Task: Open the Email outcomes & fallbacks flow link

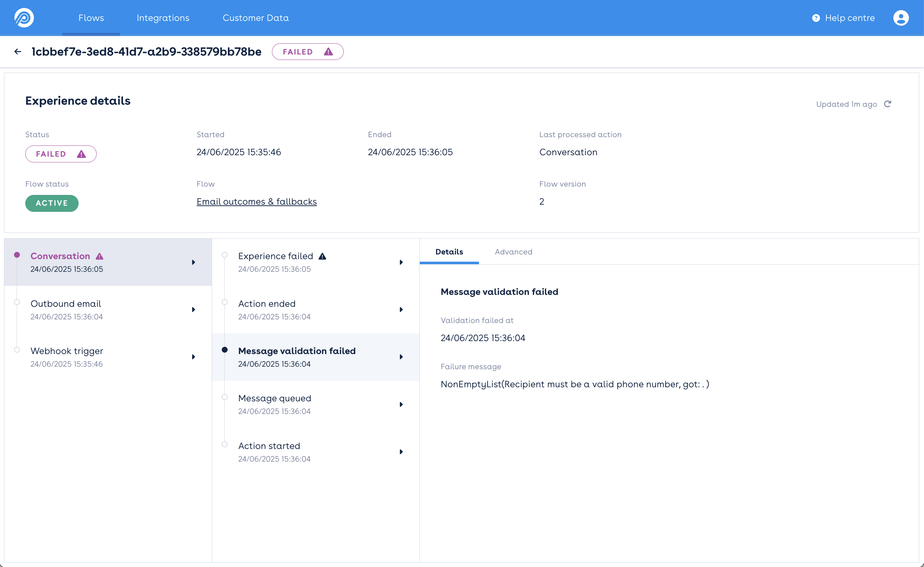Action: [256, 201]
